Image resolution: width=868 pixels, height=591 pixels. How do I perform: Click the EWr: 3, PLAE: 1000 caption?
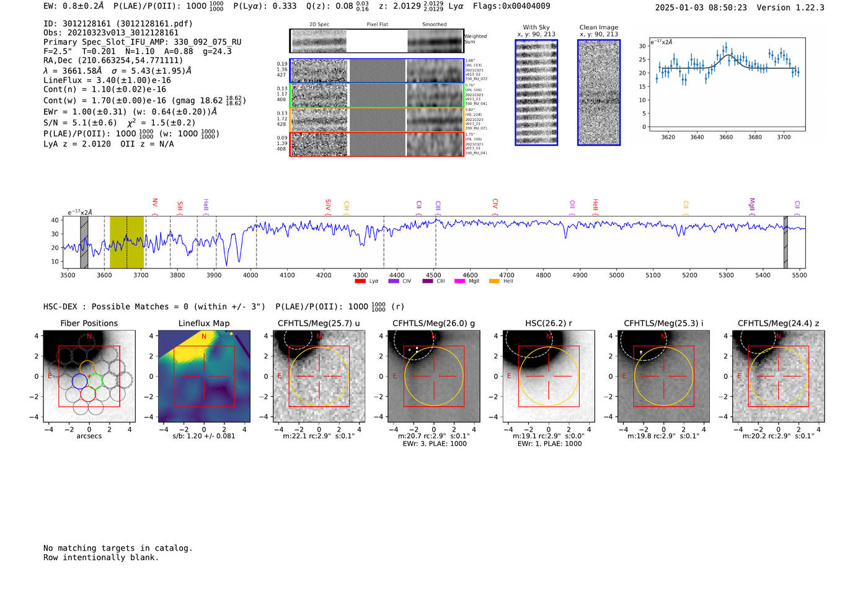435,444
